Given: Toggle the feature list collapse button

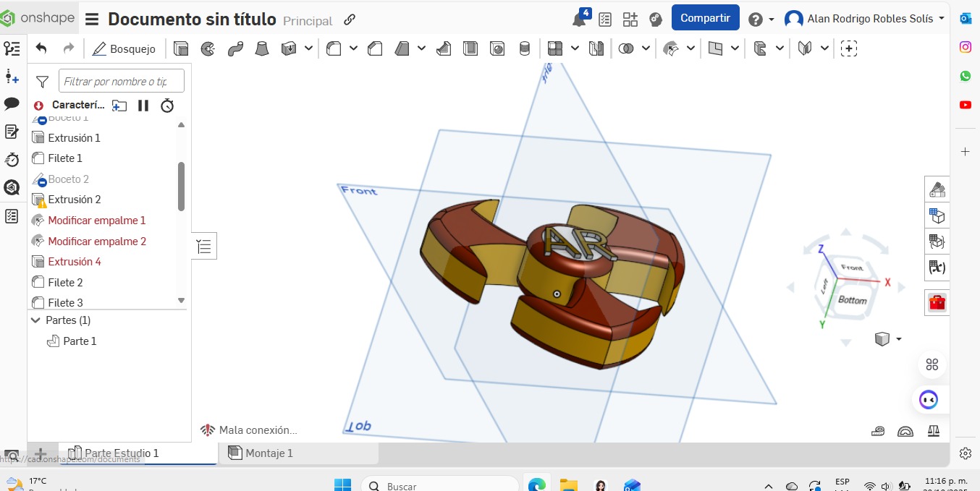Looking at the screenshot, I should 204,247.
